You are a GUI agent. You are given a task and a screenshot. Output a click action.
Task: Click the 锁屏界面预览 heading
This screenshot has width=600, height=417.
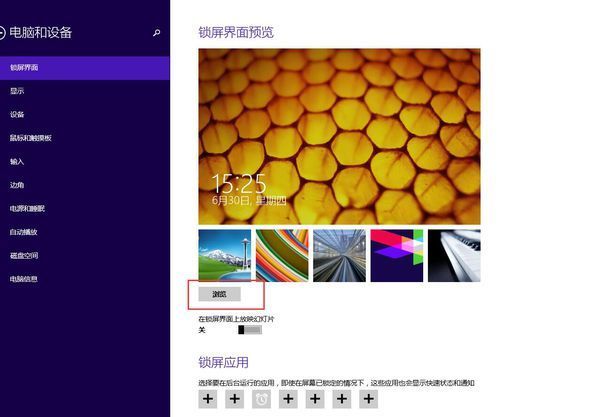point(236,32)
